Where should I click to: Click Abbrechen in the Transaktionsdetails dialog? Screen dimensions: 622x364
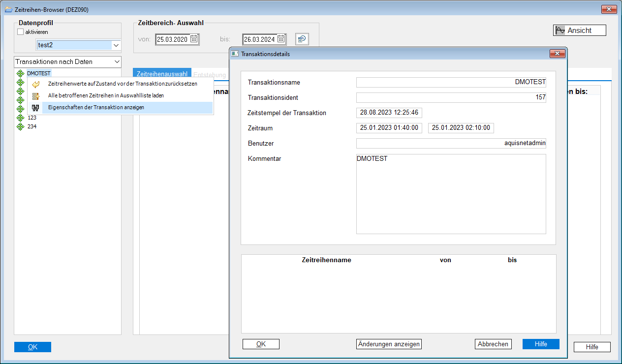(493, 344)
